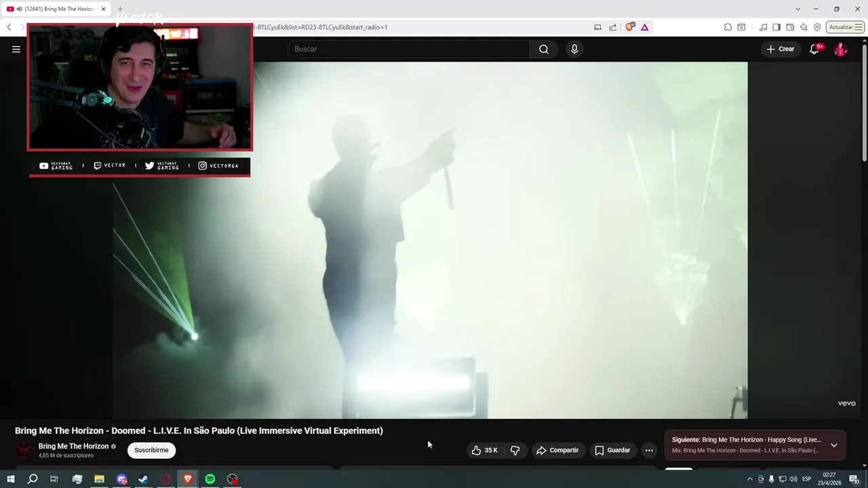
Task: Click '4,85 M de suscriptores' text
Action: pos(66,455)
